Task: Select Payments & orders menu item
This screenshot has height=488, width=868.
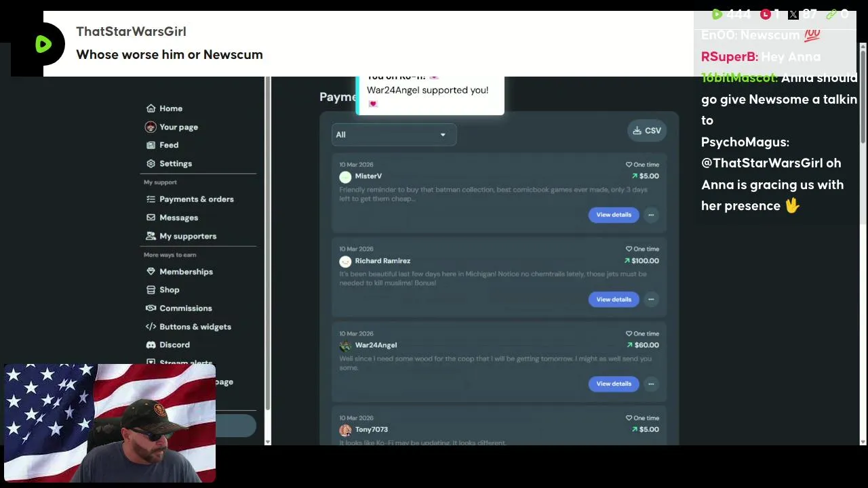Action: [190, 199]
